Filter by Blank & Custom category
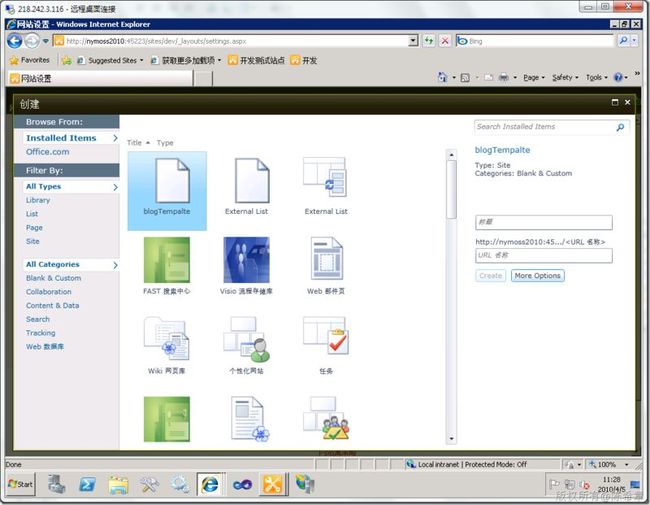Screen dimensions: 650x505 (x=53, y=278)
